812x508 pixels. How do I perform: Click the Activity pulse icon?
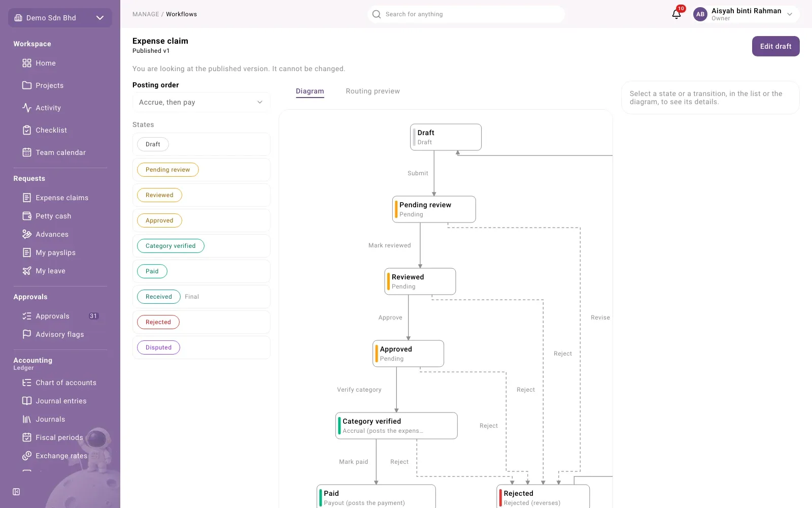pos(27,108)
